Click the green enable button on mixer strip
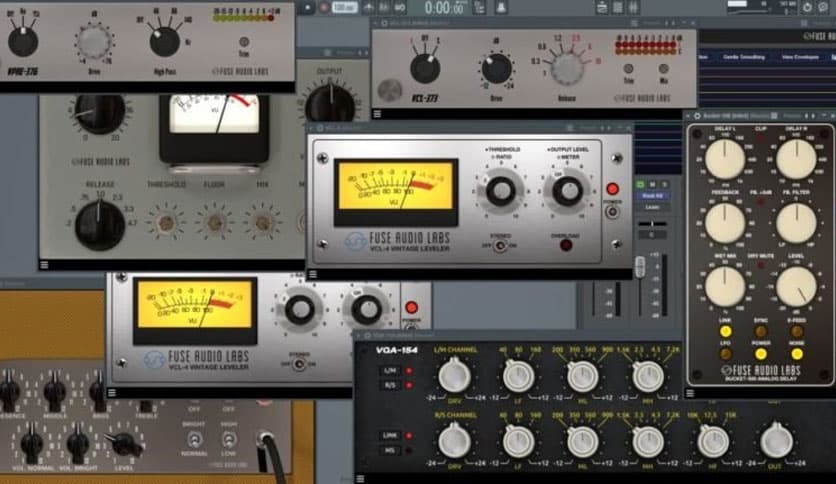Viewport: 836px width, 484px height. coord(640,184)
